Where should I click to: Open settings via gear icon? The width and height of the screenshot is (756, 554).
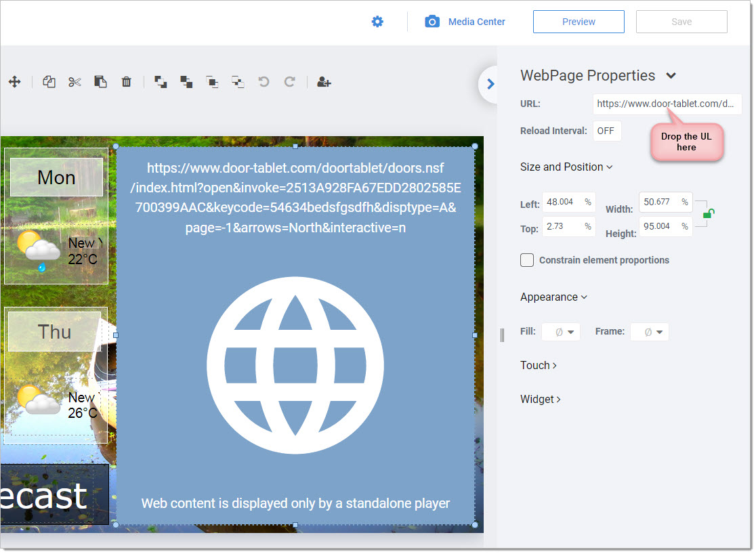[377, 22]
